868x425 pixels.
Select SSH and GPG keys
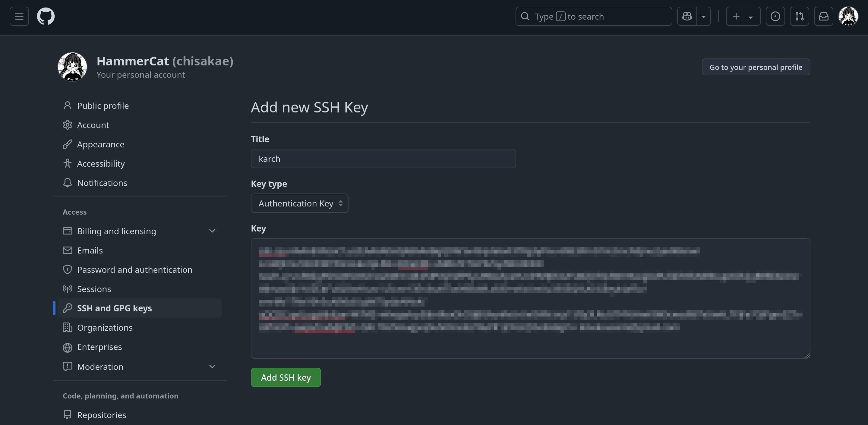click(140, 308)
